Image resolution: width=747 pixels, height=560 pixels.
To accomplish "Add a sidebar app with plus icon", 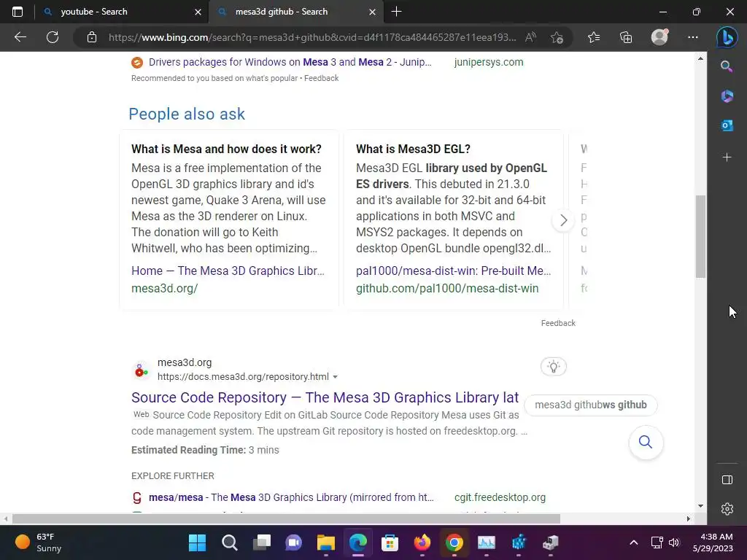I will tap(727, 157).
